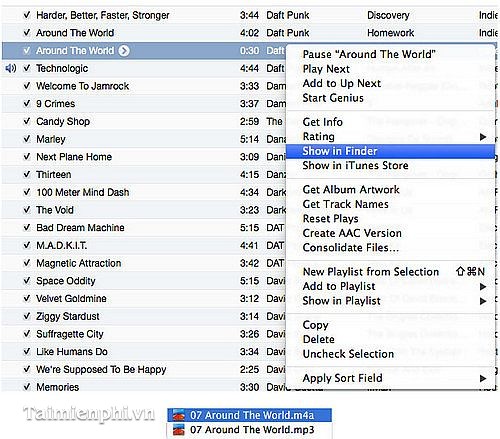Click the arrow icon beside selected Around The World

click(124, 51)
